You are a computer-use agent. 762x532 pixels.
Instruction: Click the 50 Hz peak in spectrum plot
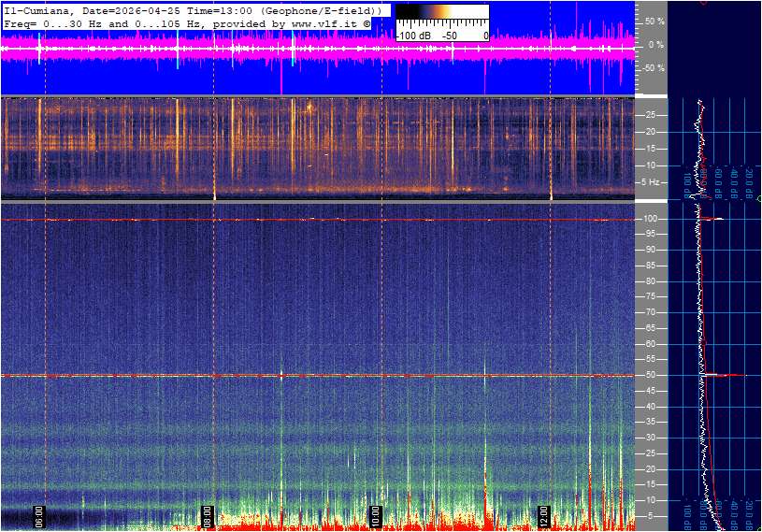pyautogui.click(x=720, y=375)
